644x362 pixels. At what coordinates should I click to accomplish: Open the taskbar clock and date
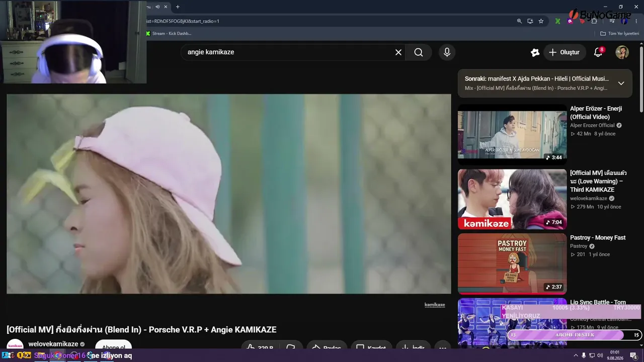coord(614,355)
